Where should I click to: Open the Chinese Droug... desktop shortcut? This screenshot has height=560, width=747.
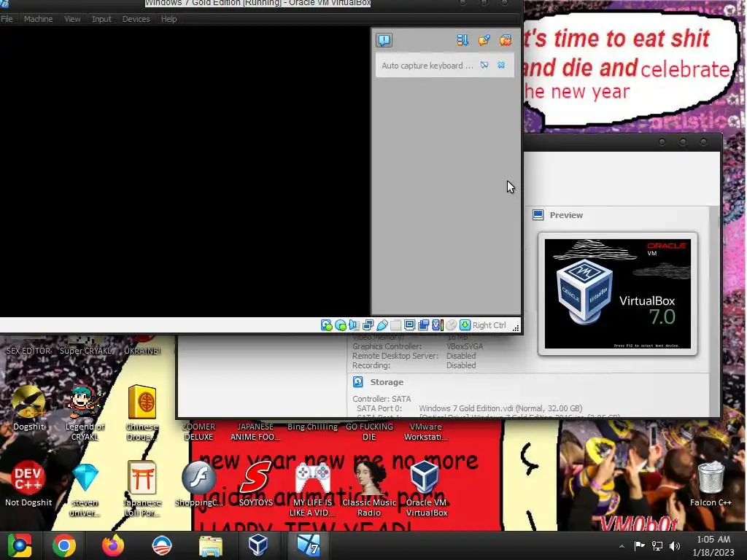click(x=142, y=413)
